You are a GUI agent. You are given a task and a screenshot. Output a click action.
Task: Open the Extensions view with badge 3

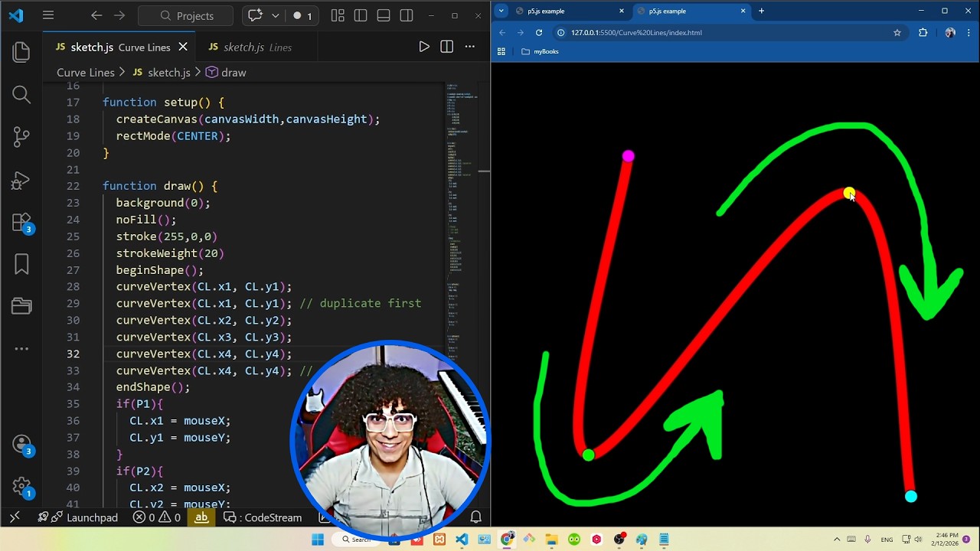pos(21,223)
